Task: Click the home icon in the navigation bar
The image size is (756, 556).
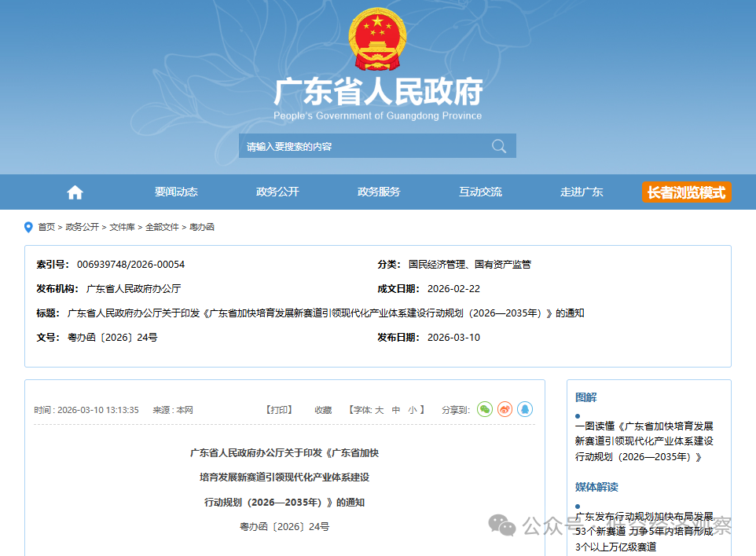Action: tap(75, 192)
